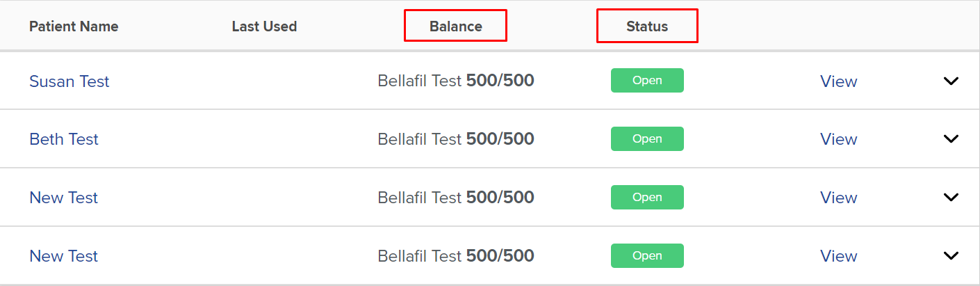Click the green Open badge for Beth Test
980x286 pixels.
(647, 138)
